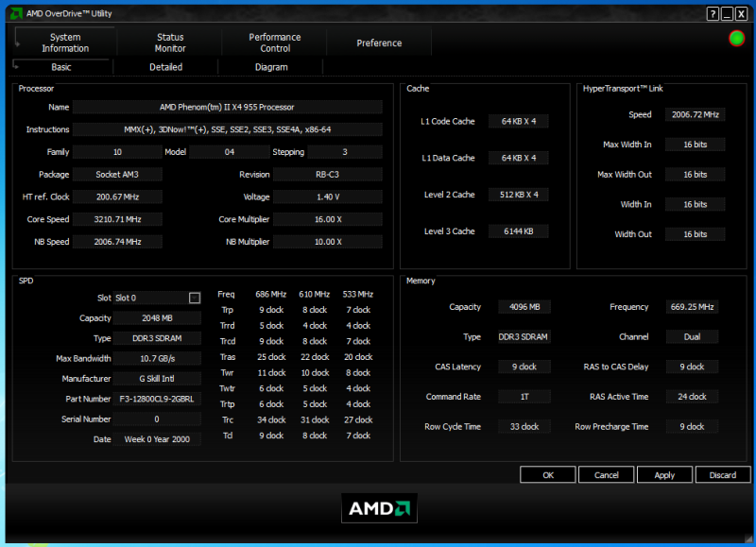Viewport: 756px width, 547px height.
Task: Click the Manufacturer value G Skill Intl
Action: [157, 378]
